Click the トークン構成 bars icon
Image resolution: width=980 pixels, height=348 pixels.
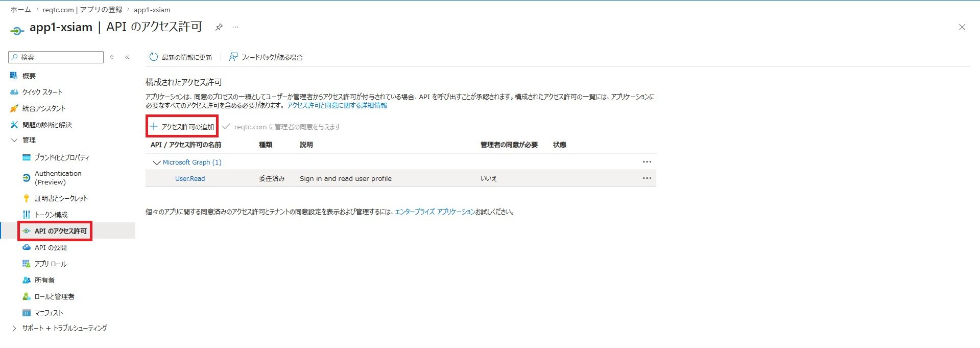coord(27,215)
